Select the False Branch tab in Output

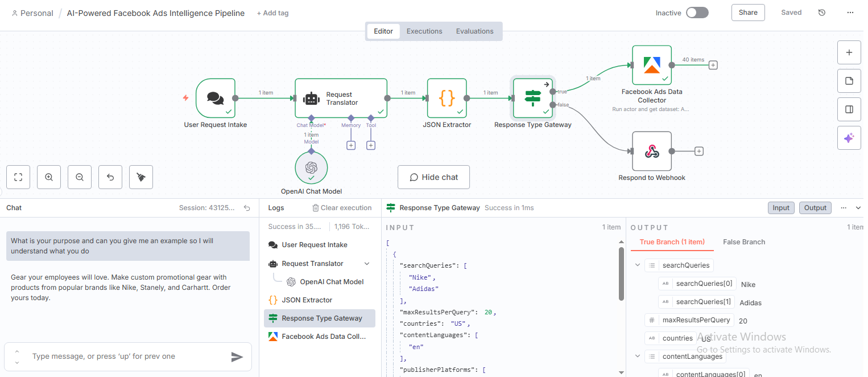(743, 241)
